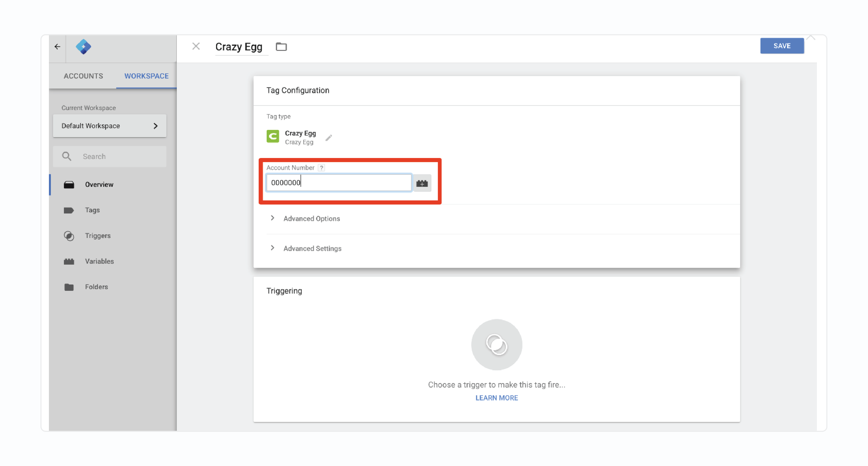The image size is (868, 466).
Task: Click the Triggers circle icon
Action: [x=69, y=236]
